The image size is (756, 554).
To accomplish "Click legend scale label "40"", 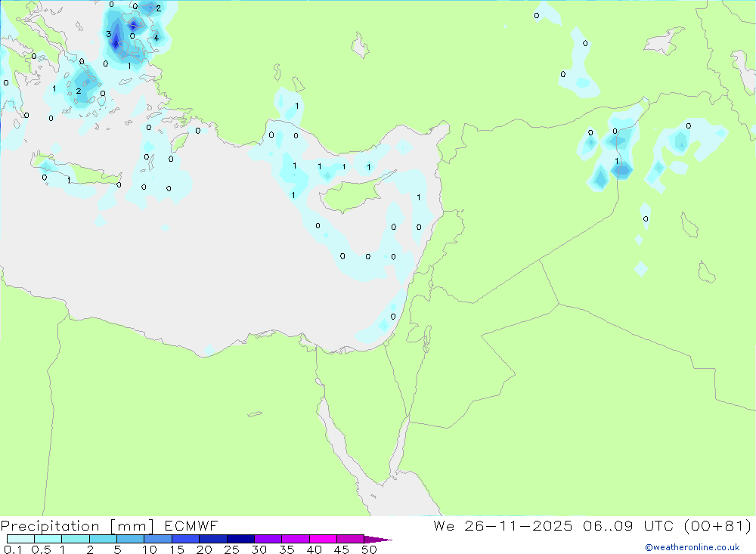I will click(314, 549).
